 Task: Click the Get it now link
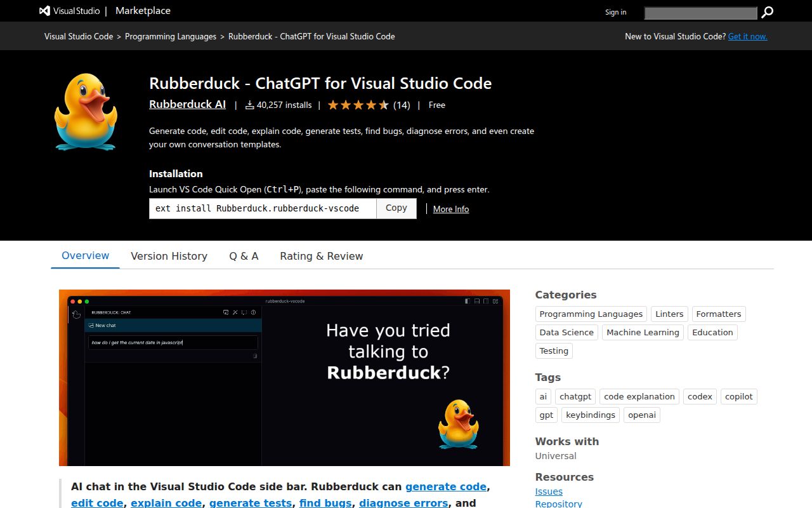[x=747, y=36]
